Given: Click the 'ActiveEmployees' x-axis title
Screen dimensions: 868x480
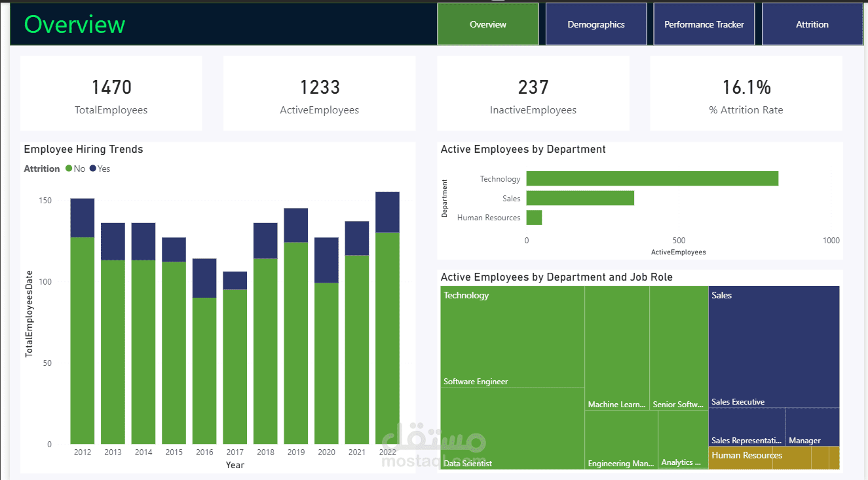Looking at the screenshot, I should pos(679,252).
